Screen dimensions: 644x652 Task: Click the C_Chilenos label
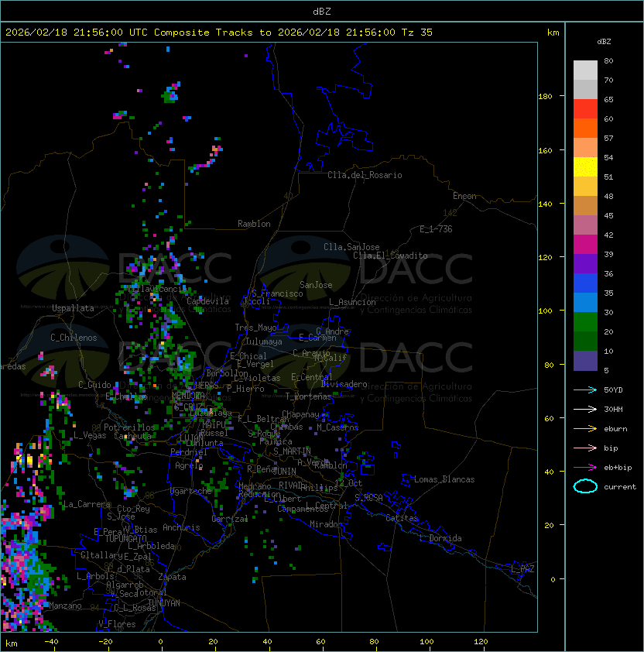[x=74, y=338]
